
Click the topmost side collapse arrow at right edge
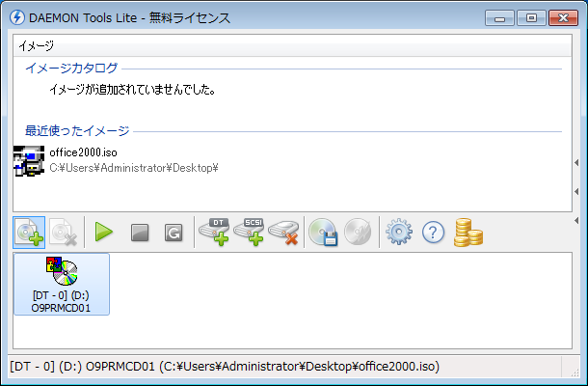coord(576,162)
